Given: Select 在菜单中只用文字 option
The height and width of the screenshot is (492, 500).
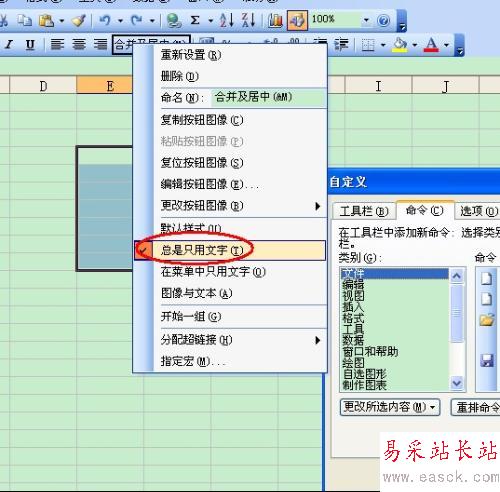Looking at the screenshot, I should 230,272.
